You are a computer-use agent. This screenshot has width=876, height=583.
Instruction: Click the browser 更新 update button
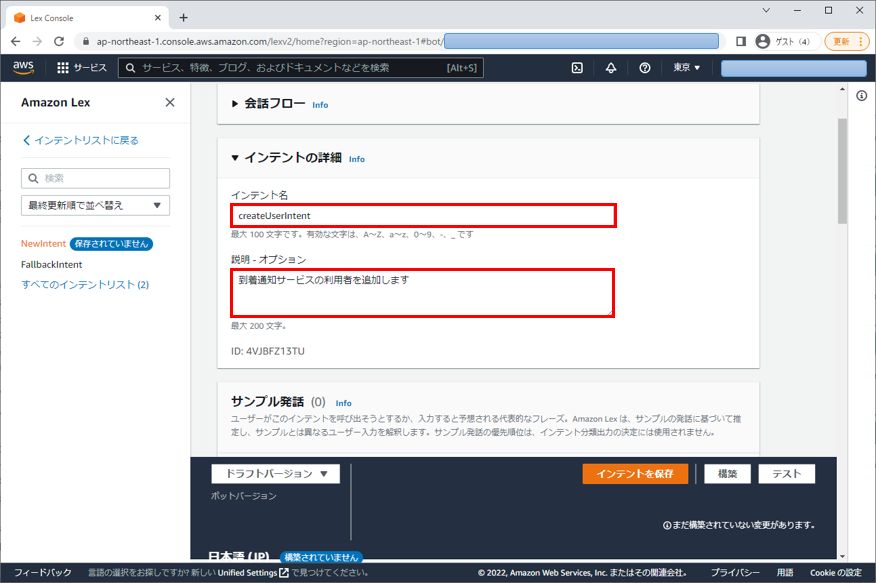pos(848,41)
